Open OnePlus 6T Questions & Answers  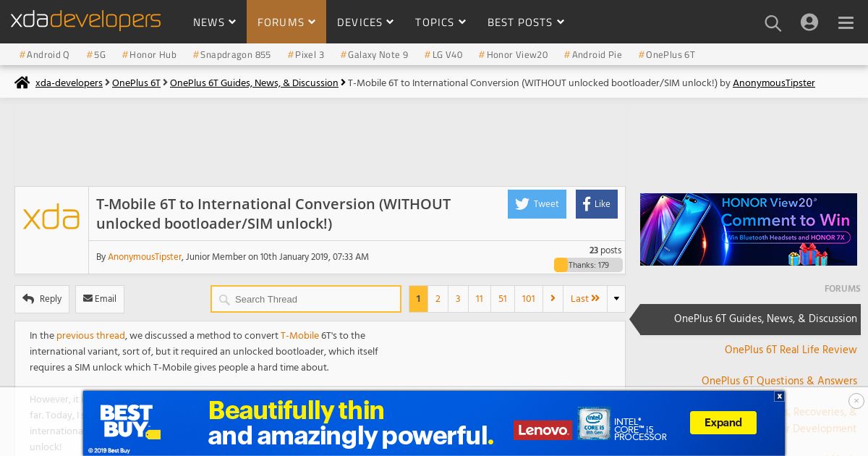[x=779, y=381]
